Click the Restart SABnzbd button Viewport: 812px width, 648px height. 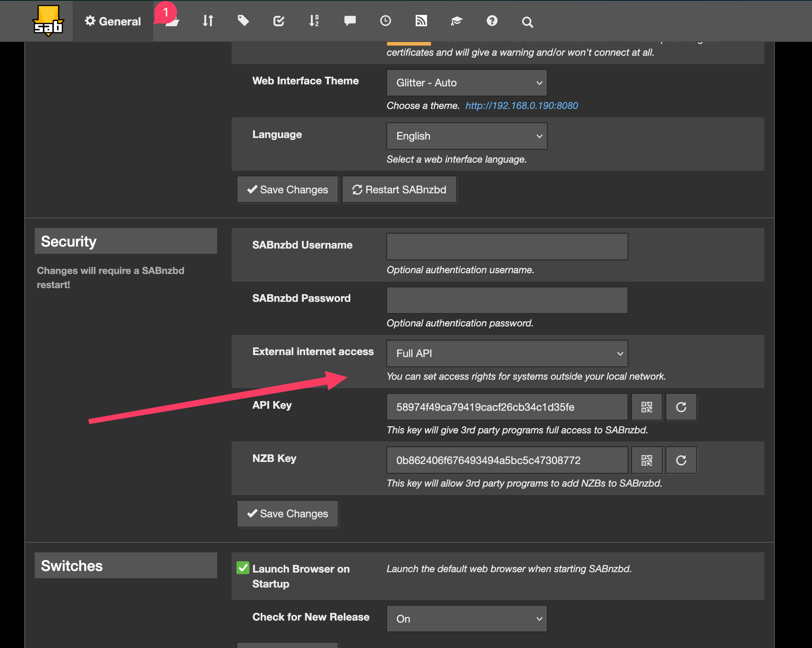(399, 190)
